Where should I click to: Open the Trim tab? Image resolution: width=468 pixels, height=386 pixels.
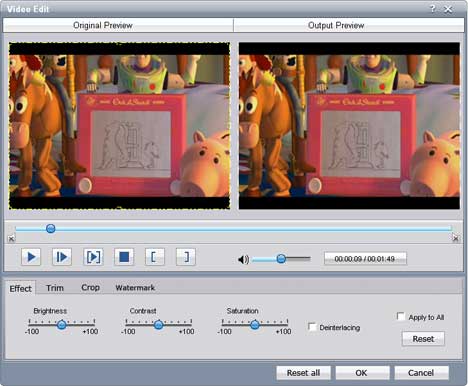[x=55, y=288]
